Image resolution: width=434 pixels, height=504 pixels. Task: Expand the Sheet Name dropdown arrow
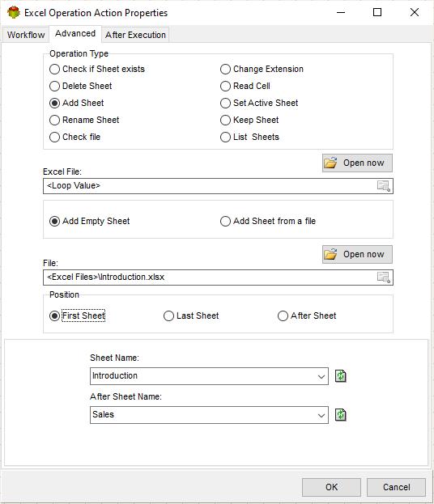coord(321,376)
